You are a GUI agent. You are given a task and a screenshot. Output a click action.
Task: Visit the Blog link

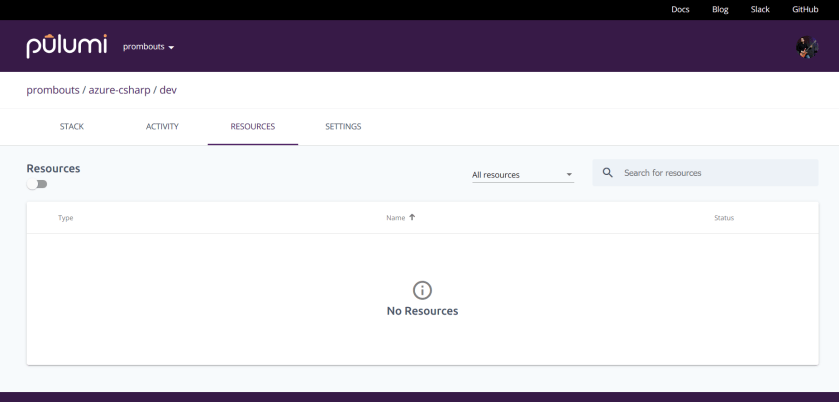[x=720, y=9]
